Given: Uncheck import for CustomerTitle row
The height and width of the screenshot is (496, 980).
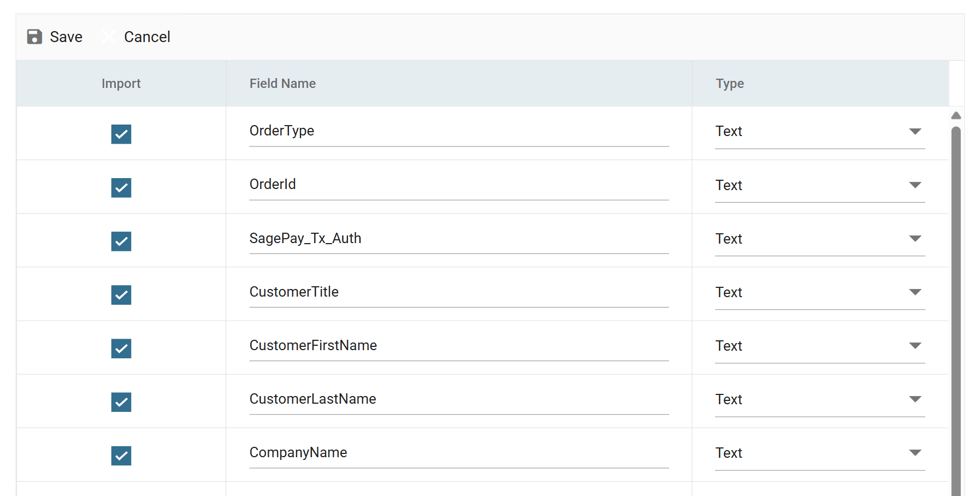Looking at the screenshot, I should [x=121, y=294].
